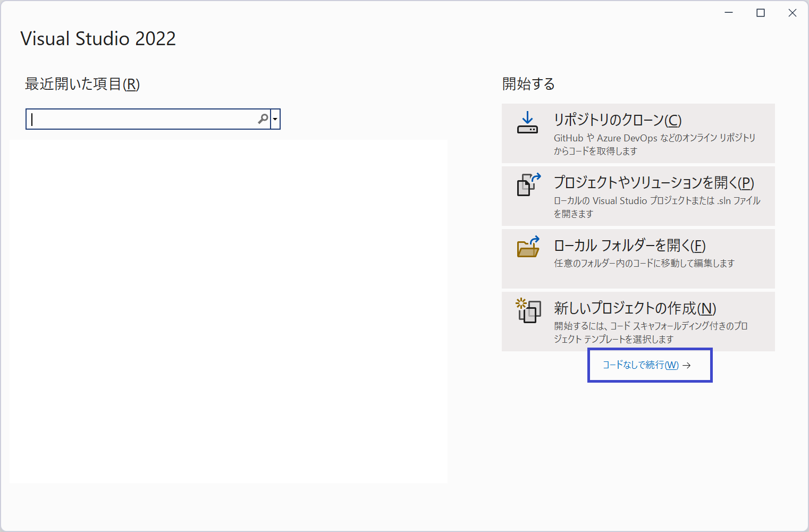
Task: Click the コードなしで続行(W) link
Action: click(x=646, y=365)
